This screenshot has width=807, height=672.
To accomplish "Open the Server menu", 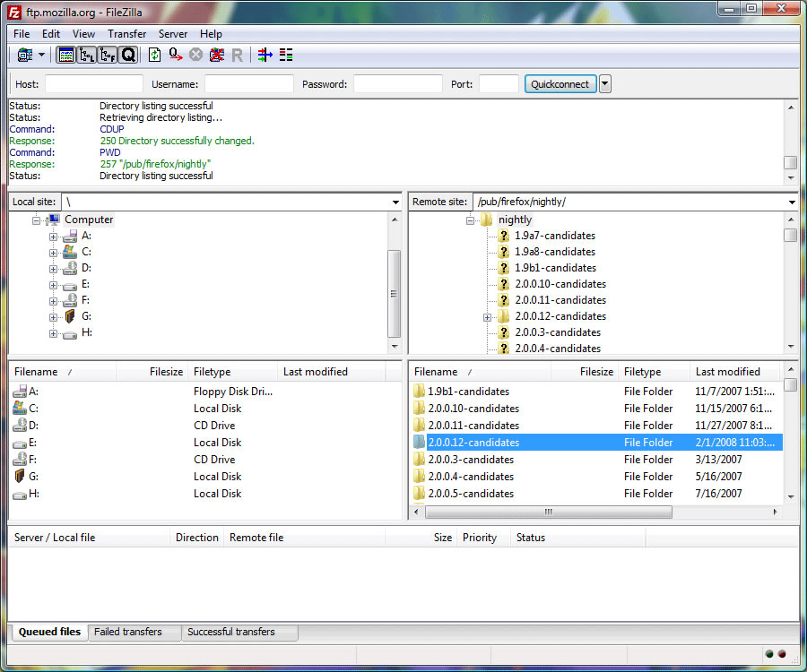I will point(173,34).
